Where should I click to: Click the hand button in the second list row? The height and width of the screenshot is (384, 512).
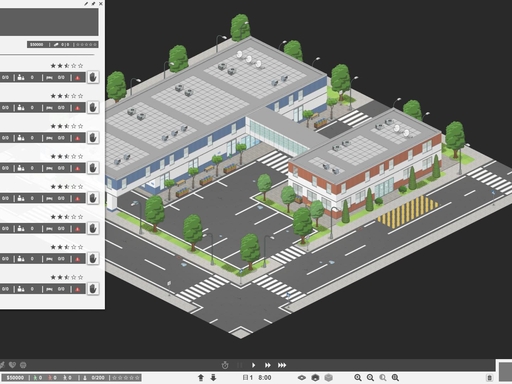[93, 108]
